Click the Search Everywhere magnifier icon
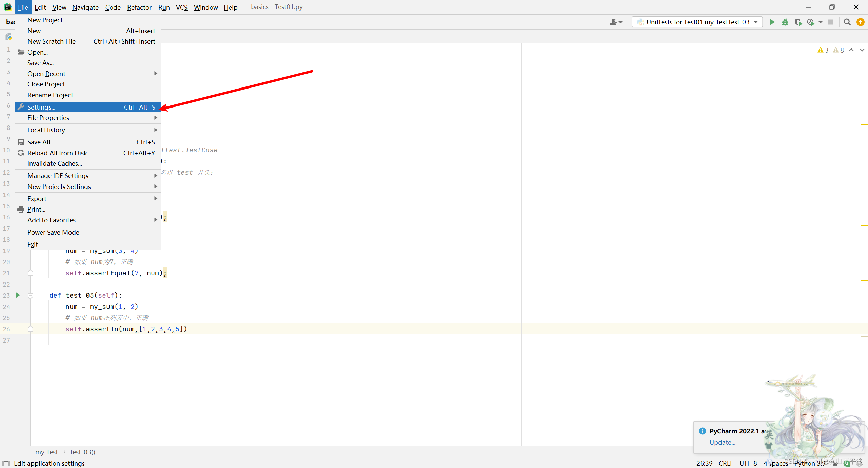 click(x=847, y=22)
